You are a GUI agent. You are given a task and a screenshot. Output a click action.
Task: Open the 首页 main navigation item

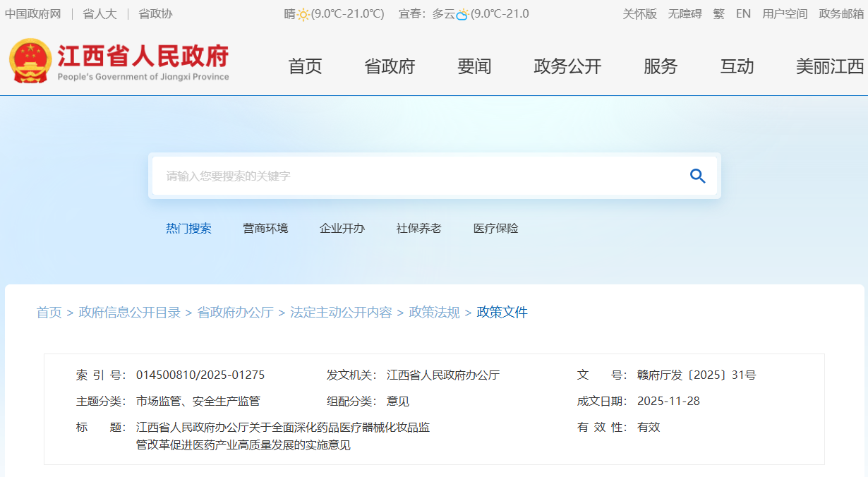305,66
